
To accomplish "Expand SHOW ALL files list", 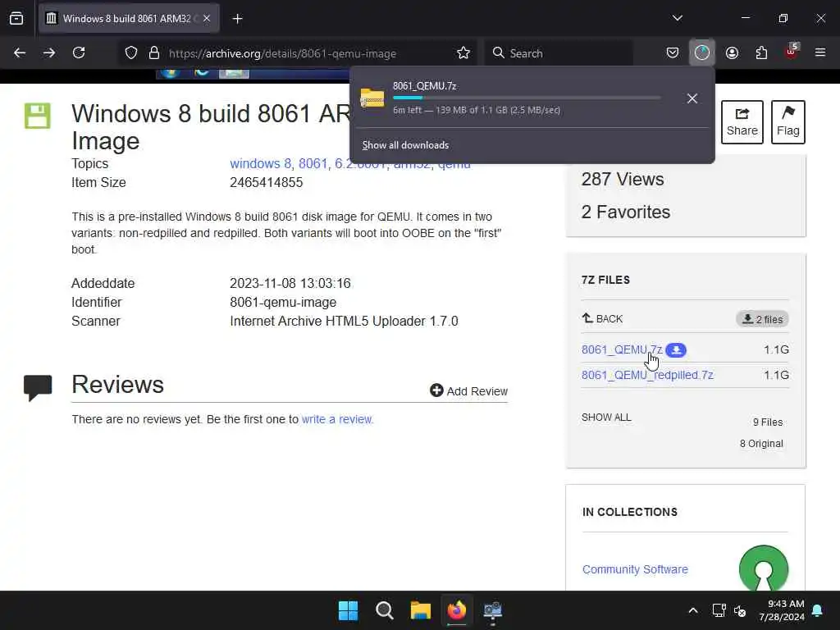I will pos(606,418).
